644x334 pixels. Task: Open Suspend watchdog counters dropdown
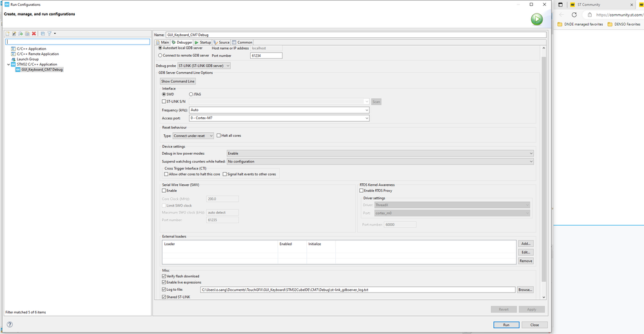point(380,161)
